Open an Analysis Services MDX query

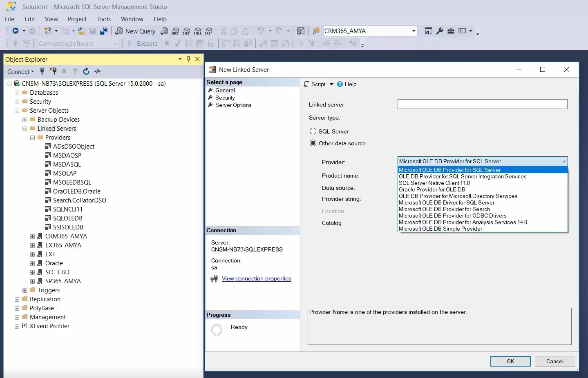point(175,31)
